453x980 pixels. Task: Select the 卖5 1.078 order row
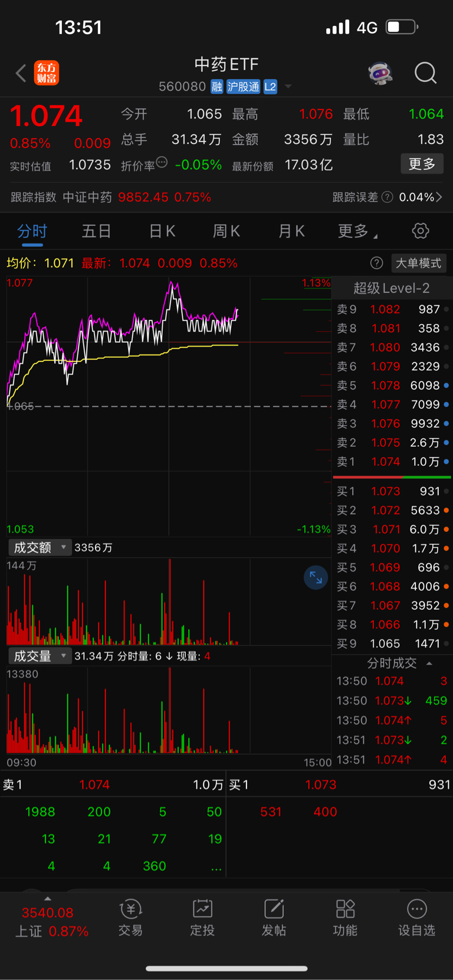click(x=392, y=386)
